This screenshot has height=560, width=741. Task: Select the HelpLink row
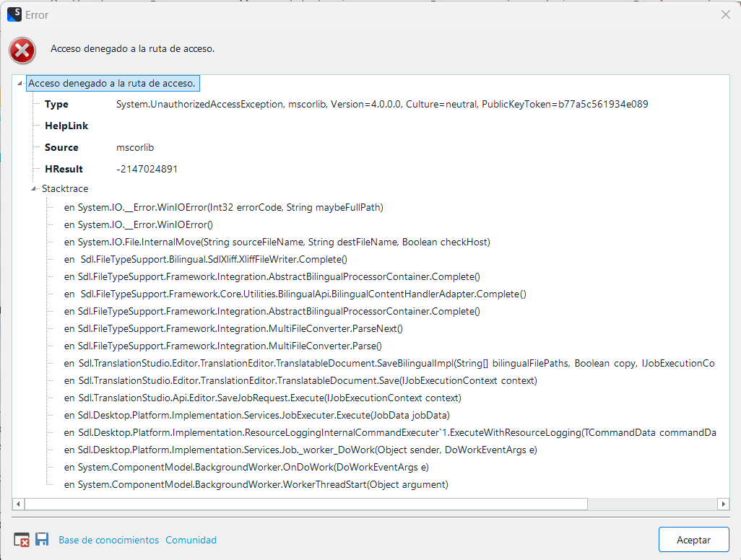tap(66, 126)
